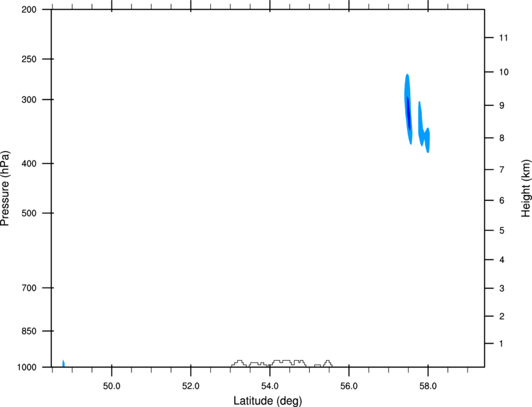This screenshot has width=532, height=407.
Task: Click height tick label '9'
Action: (x=502, y=106)
